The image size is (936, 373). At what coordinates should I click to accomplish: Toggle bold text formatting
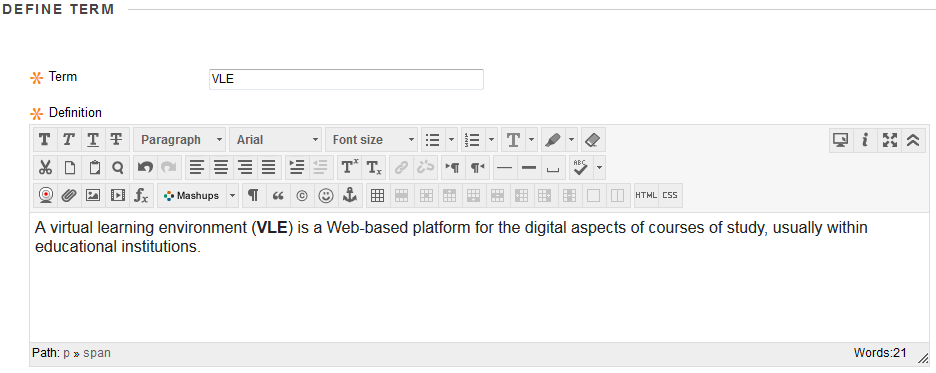coord(45,140)
